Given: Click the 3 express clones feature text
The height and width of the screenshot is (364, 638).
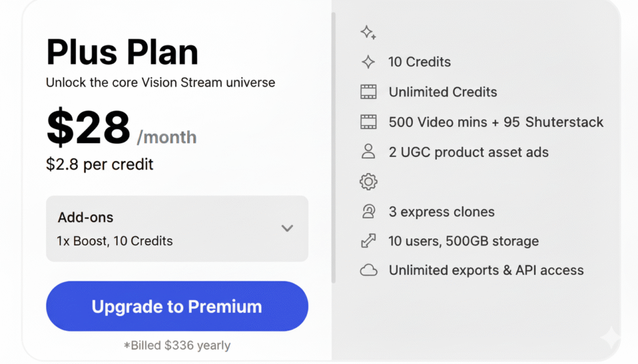Looking at the screenshot, I should pos(441,212).
